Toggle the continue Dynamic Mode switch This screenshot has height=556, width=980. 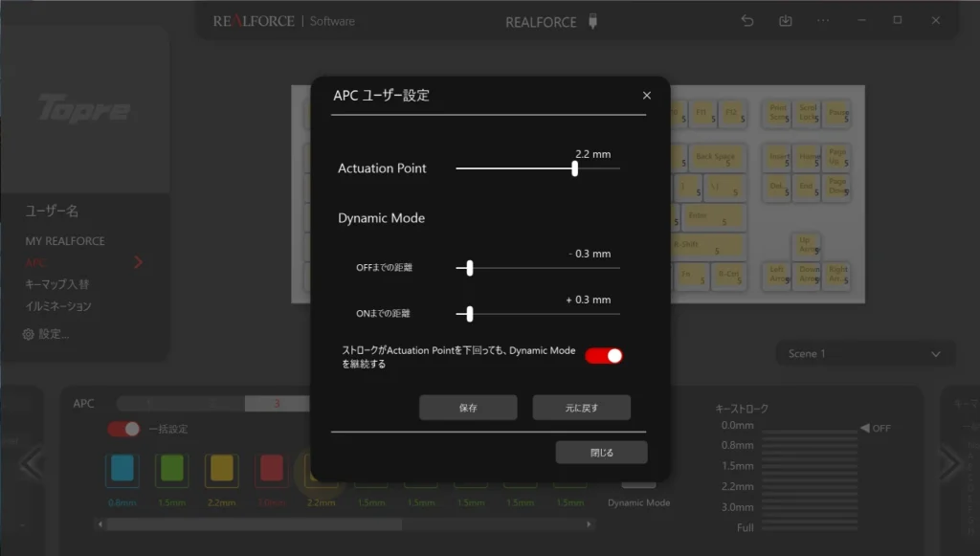pos(604,356)
